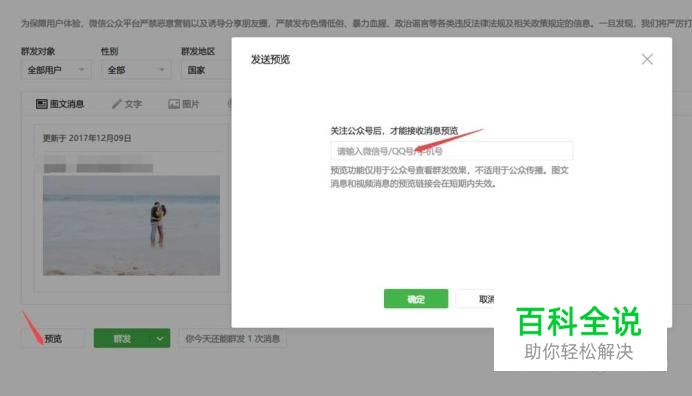The image size is (692, 396).
Task: Click the picture icon beside 图片
Action: point(174,104)
